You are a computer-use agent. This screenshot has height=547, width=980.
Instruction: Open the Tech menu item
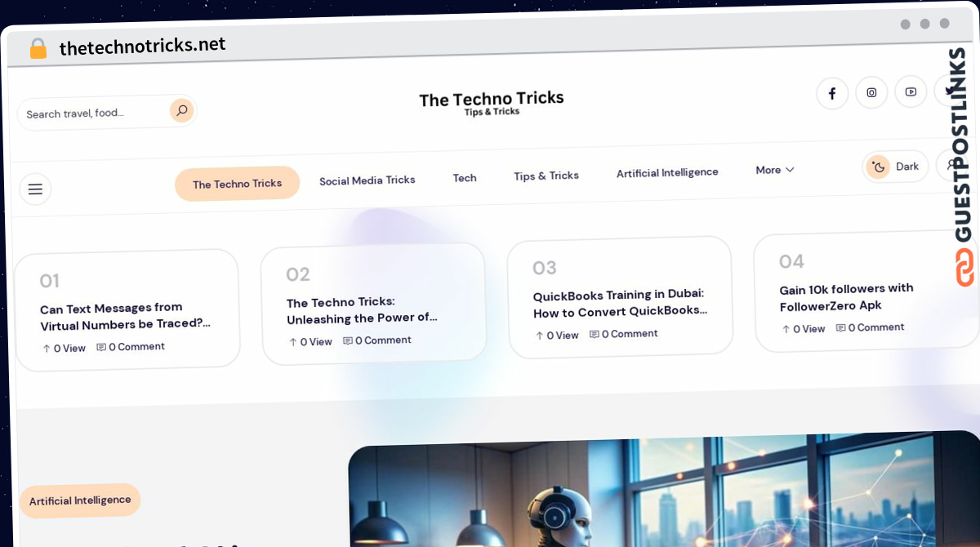click(x=465, y=178)
